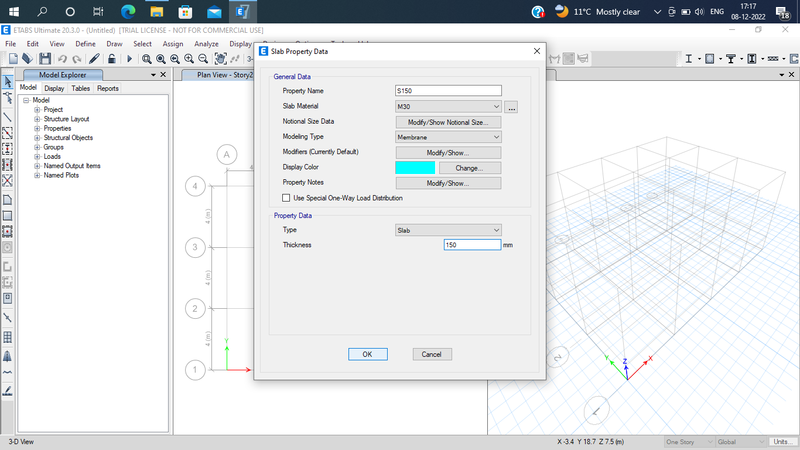Click the shell design square icon in the right toolbar
Image resolution: width=800 pixels, height=450 pixels.
coord(710,59)
